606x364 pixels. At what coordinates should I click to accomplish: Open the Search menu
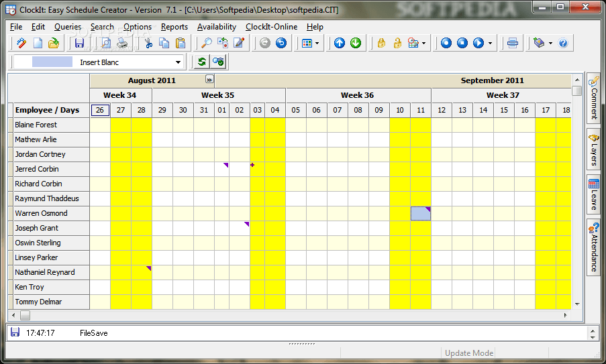102,27
